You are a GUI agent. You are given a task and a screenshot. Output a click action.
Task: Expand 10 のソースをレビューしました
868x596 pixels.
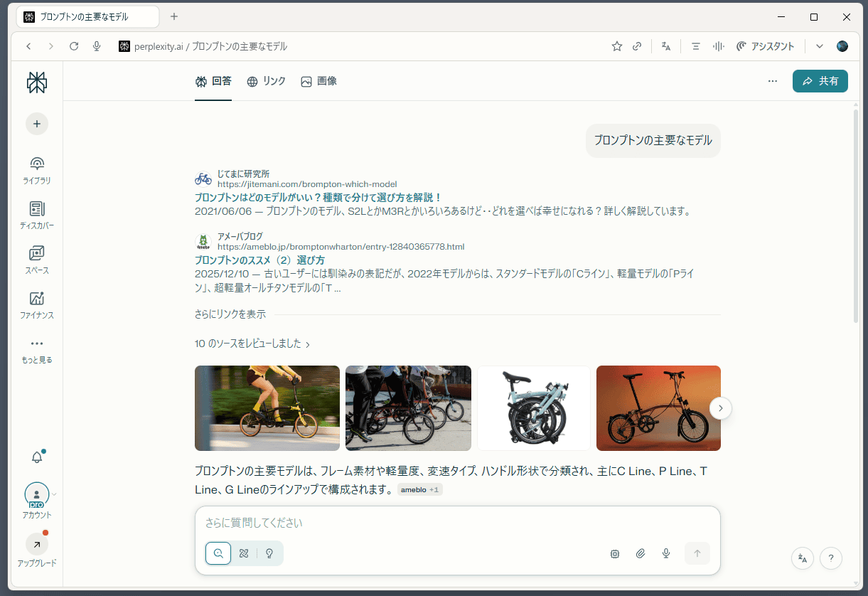(x=252, y=344)
